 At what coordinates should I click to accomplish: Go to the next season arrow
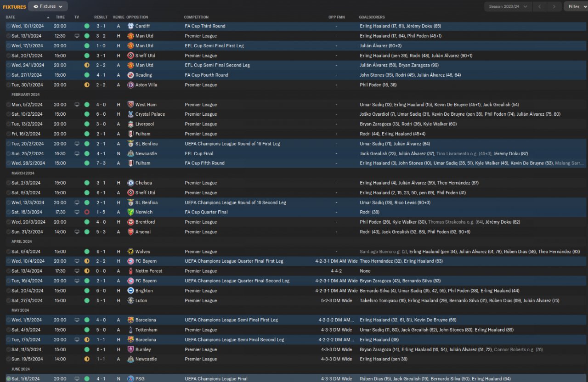point(554,6)
